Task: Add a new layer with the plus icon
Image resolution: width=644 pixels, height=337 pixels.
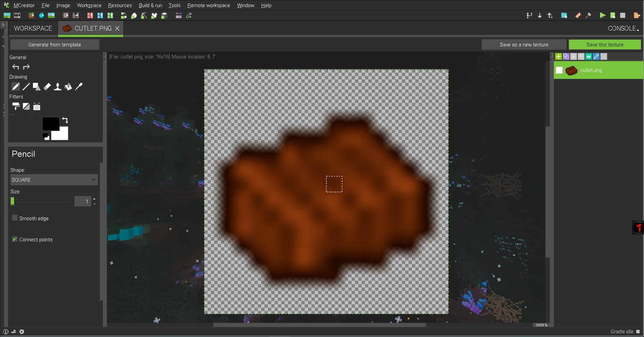Action: tap(558, 56)
